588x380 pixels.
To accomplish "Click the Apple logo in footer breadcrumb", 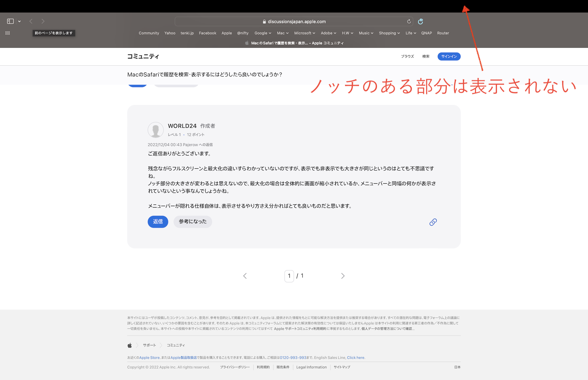I will pos(130,345).
